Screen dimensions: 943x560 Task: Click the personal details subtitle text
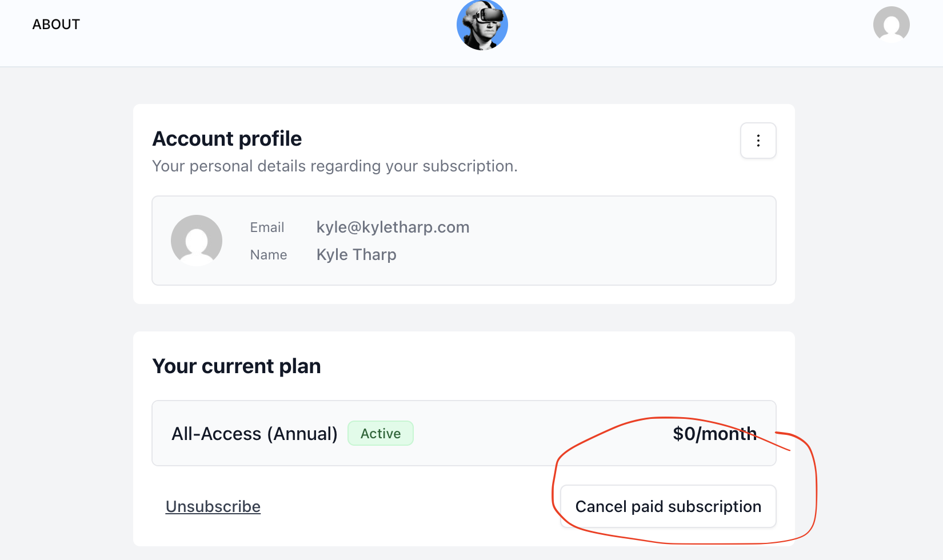(x=334, y=166)
